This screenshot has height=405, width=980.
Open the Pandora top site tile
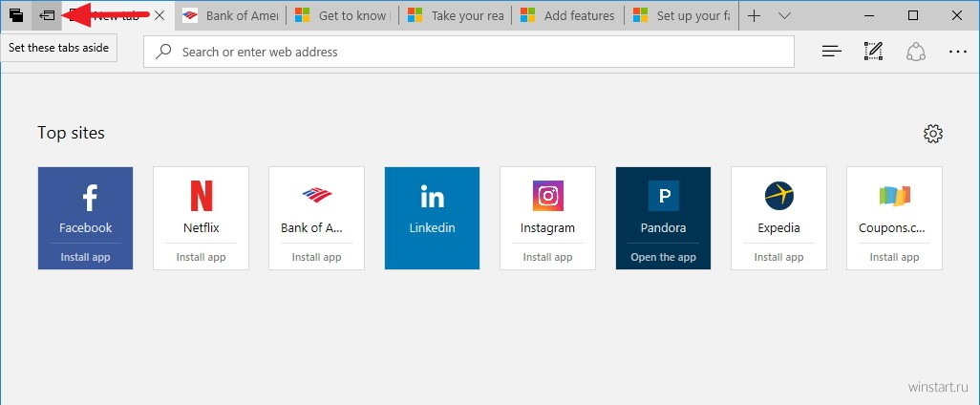[x=663, y=218]
